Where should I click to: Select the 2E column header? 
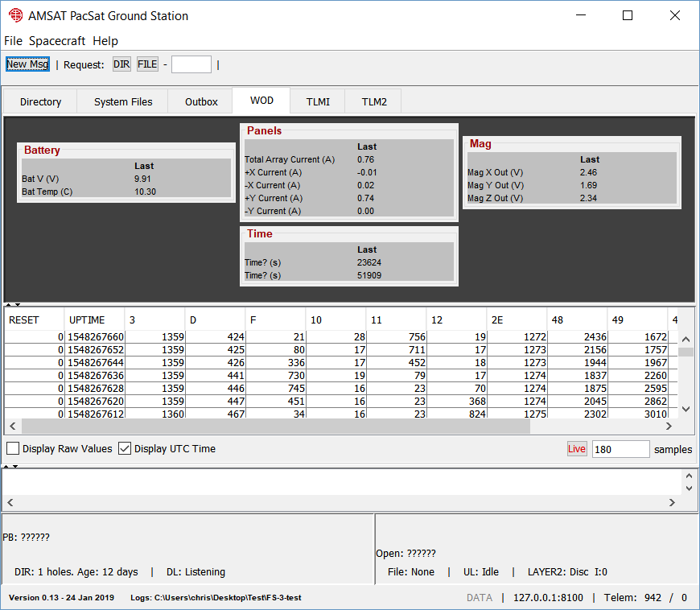click(x=517, y=319)
